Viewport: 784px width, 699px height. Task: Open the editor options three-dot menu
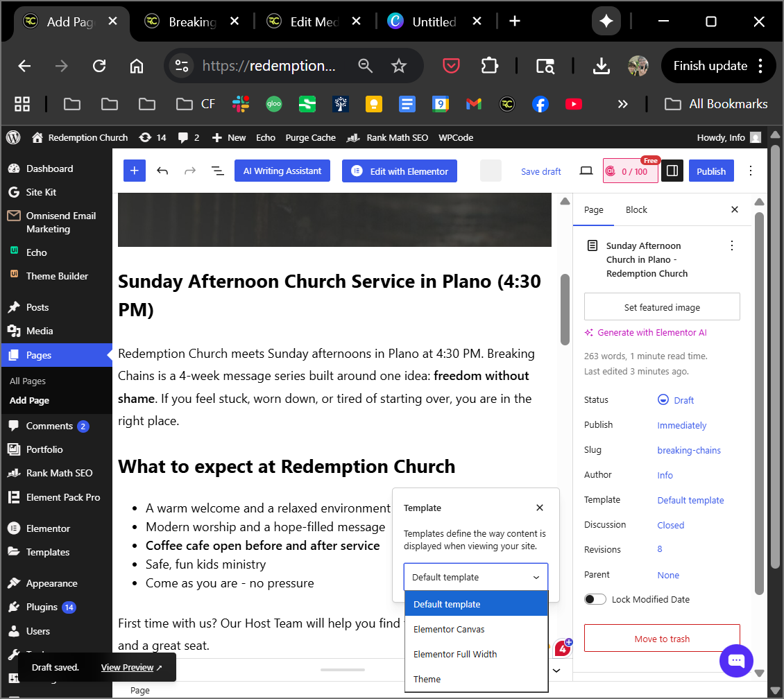point(750,171)
